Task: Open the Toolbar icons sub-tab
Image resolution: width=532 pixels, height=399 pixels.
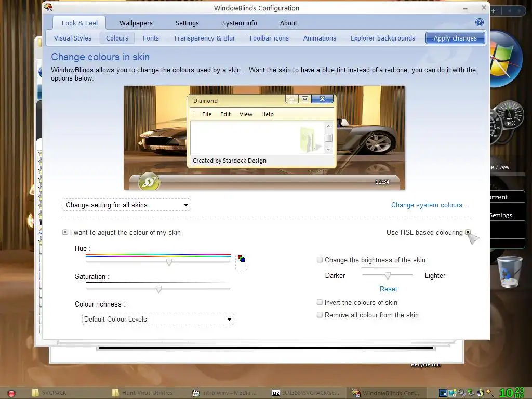Action: (x=269, y=38)
